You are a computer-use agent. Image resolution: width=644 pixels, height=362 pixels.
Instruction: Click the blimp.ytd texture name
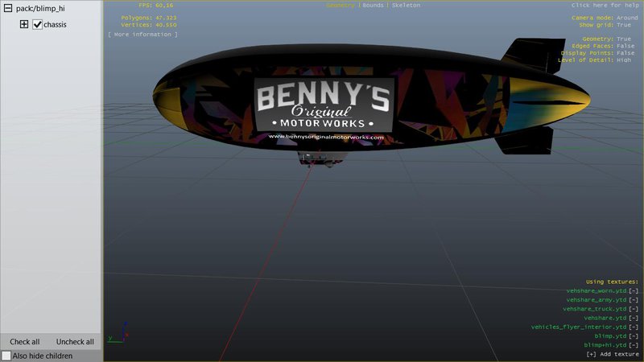pos(611,336)
